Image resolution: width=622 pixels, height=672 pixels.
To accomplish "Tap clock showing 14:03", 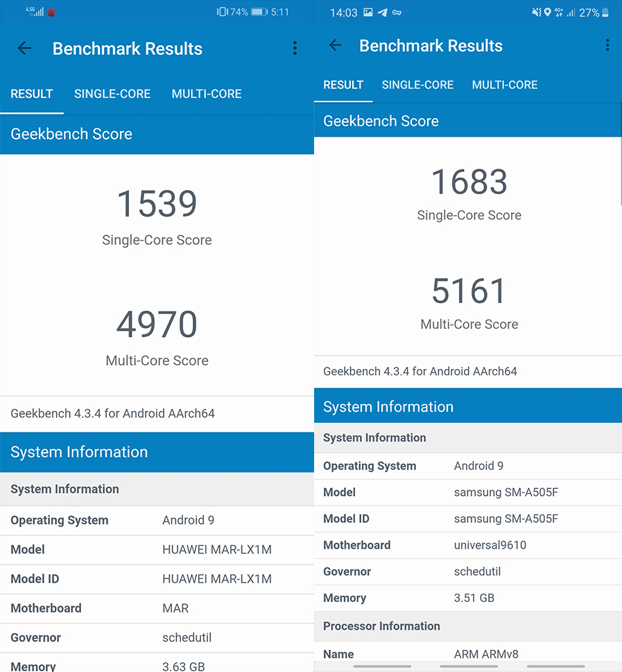I will (x=343, y=13).
